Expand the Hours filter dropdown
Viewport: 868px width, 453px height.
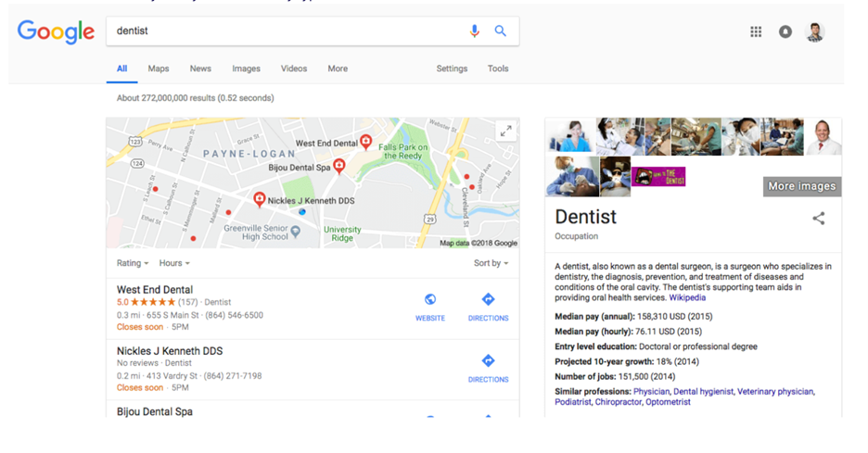pyautogui.click(x=174, y=263)
